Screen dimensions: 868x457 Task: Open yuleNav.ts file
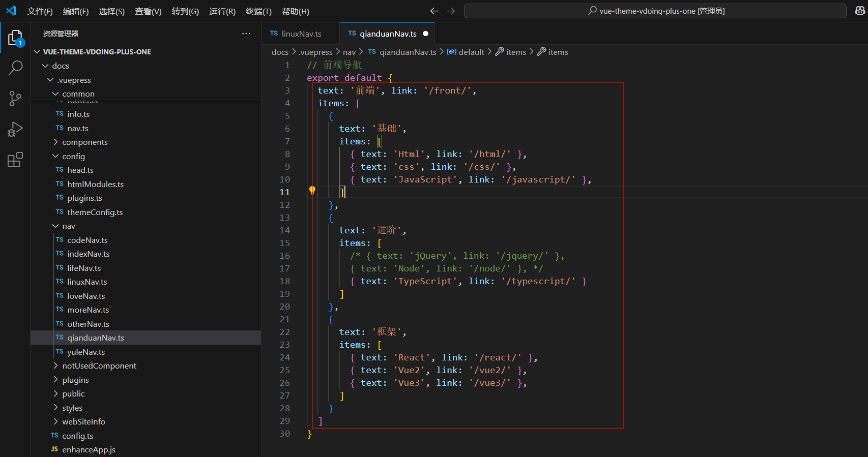[x=146, y=352]
